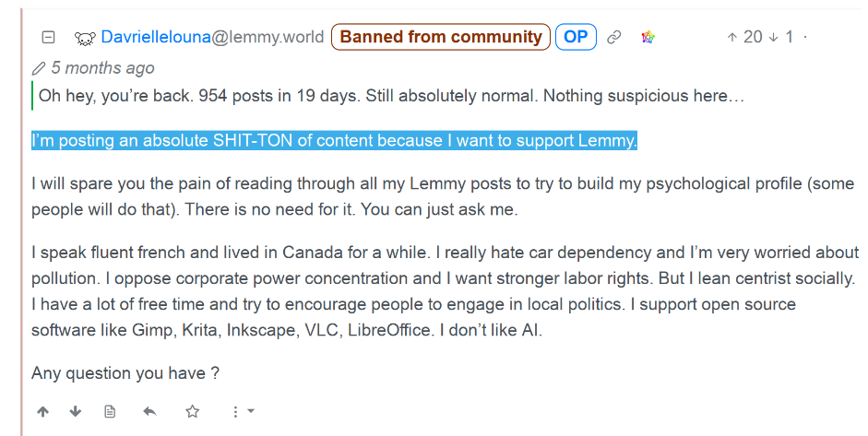
Task: Click the "Any question you have ?" line
Action: point(125,373)
